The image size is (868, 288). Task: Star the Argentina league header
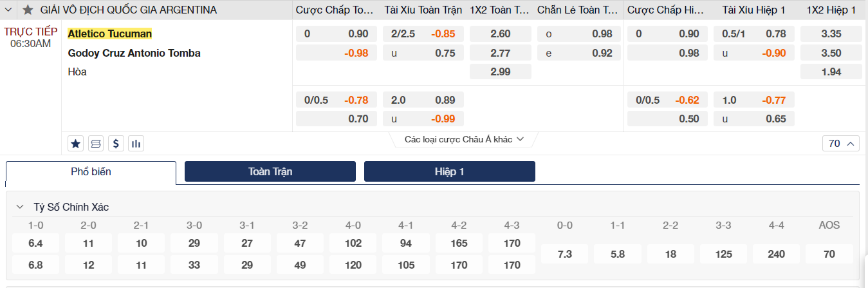click(x=28, y=10)
